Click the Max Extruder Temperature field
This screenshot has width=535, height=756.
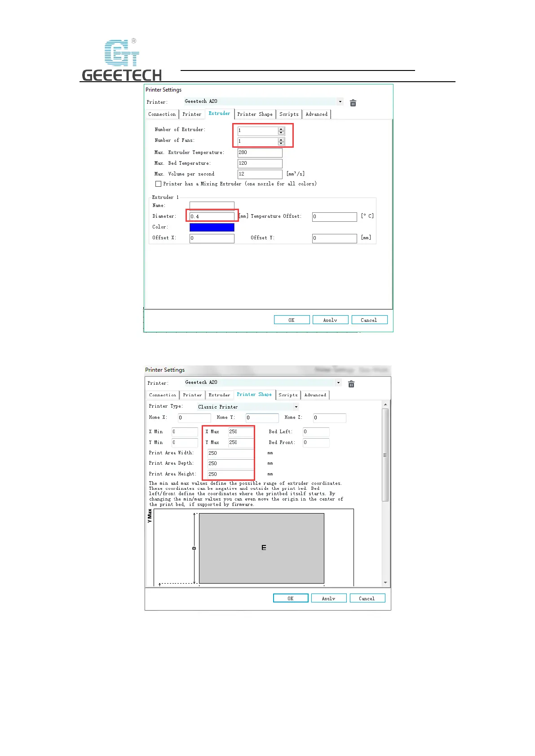tap(260, 153)
